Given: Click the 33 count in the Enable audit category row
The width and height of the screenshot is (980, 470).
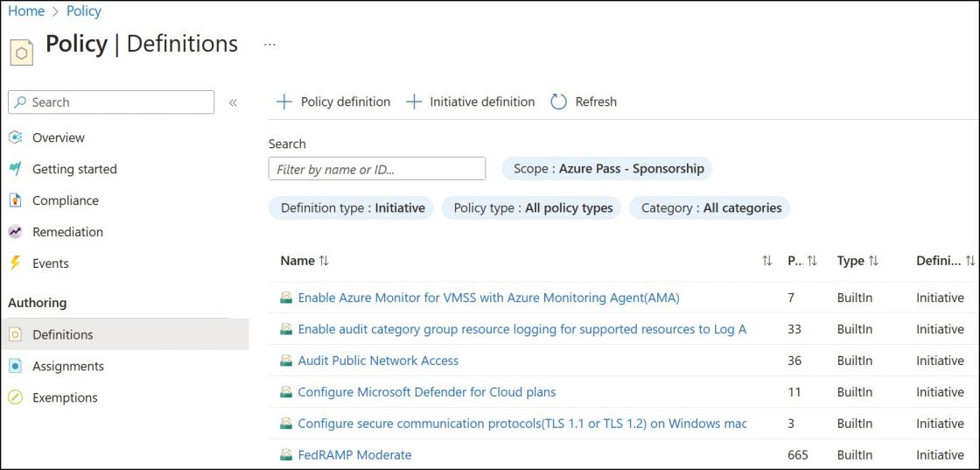Looking at the screenshot, I should (x=794, y=329).
